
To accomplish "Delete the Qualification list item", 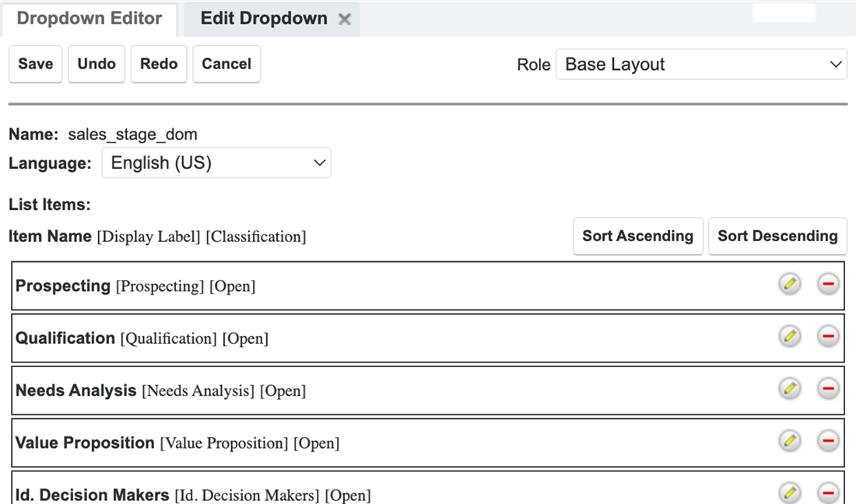I will [828, 337].
